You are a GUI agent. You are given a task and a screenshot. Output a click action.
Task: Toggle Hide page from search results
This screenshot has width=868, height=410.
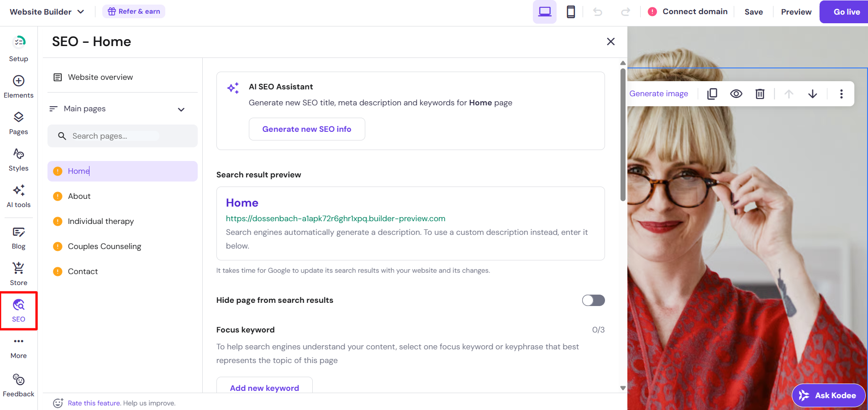(x=593, y=300)
